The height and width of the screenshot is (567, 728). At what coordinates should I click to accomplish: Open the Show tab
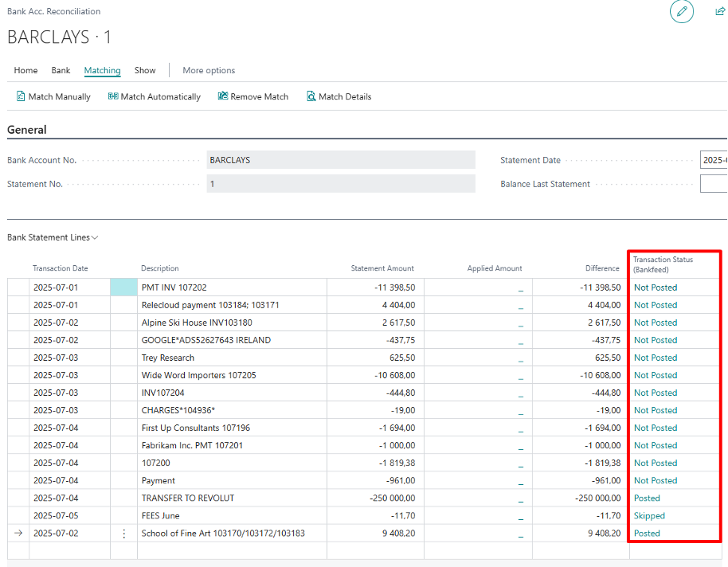(145, 70)
